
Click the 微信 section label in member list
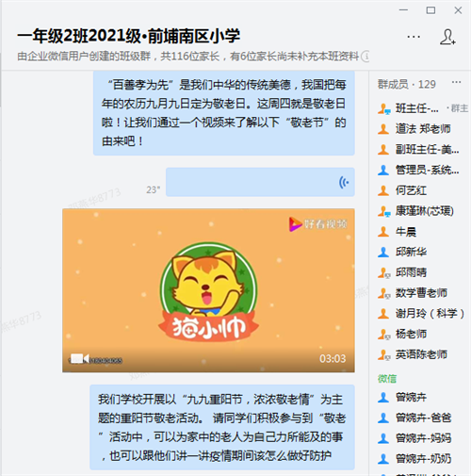(x=387, y=379)
